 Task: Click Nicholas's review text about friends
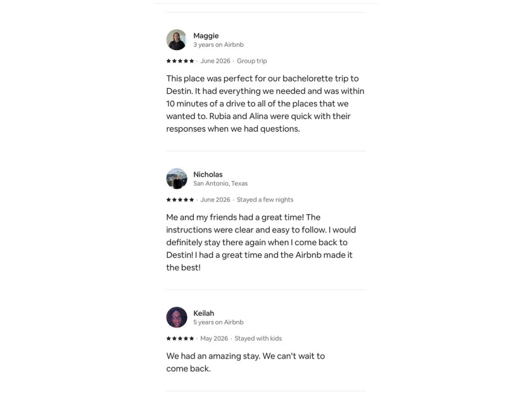coord(261,242)
